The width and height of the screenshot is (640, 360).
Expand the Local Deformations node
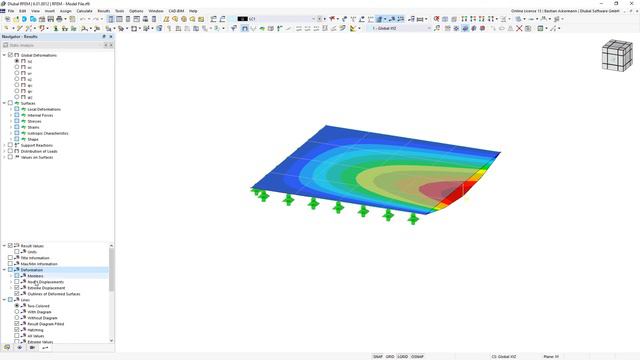(11, 109)
